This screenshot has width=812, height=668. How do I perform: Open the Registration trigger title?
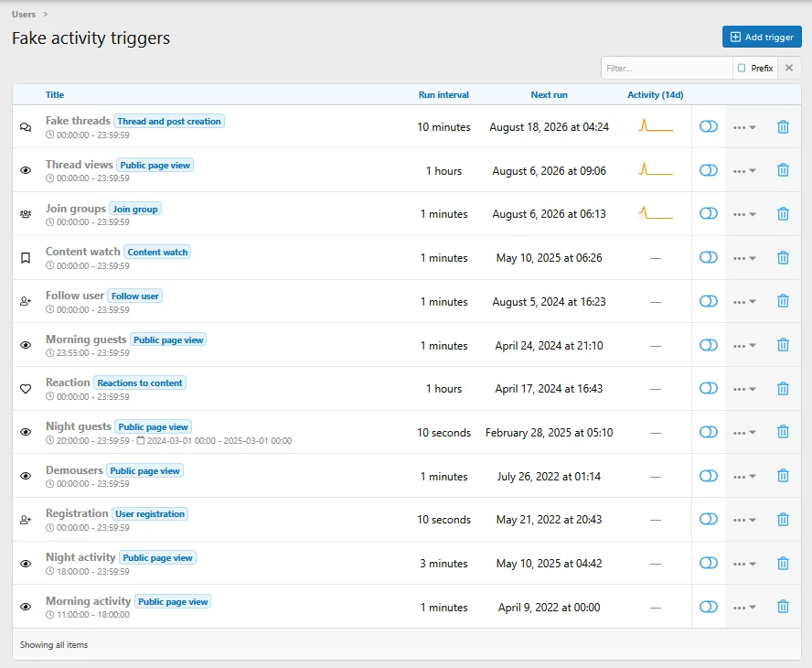77,513
